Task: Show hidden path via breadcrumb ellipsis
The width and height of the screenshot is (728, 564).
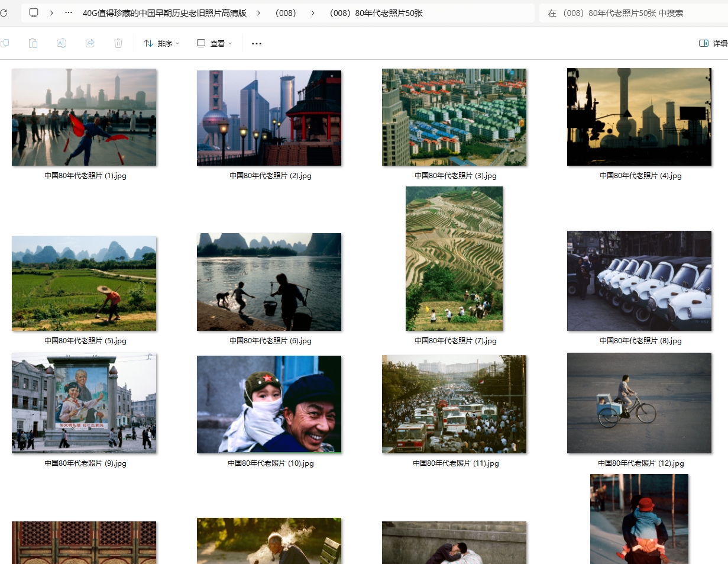Action: point(69,13)
